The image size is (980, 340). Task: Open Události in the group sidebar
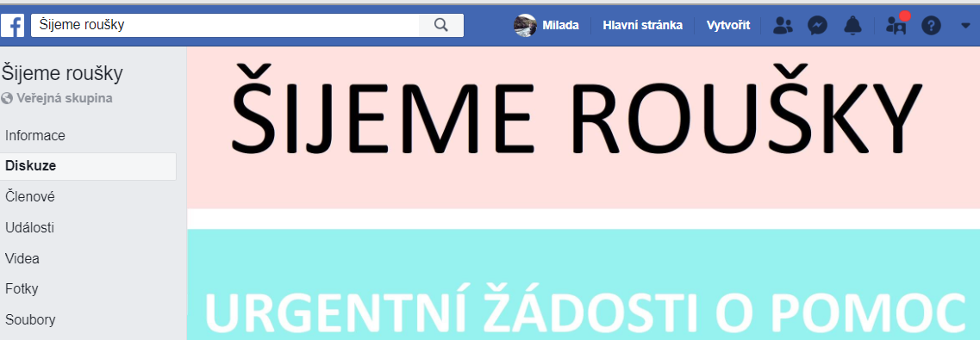29,228
